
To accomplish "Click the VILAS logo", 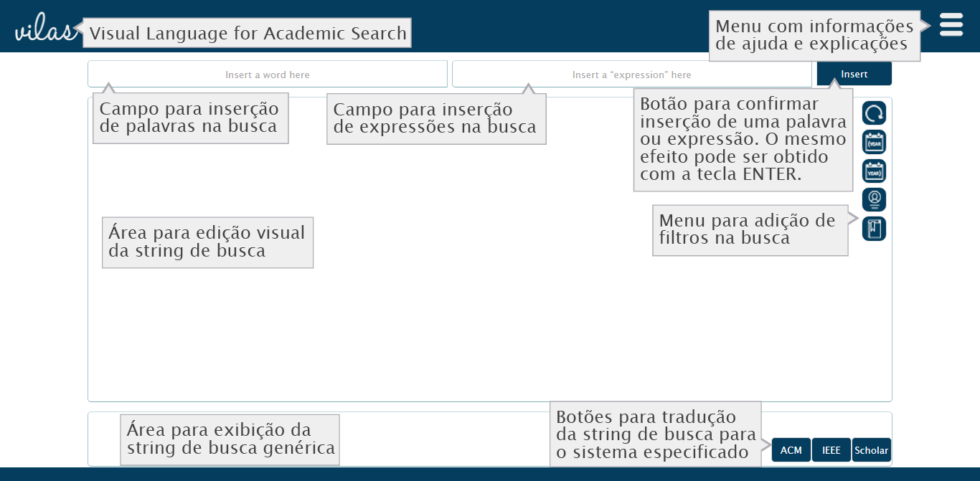I will pos(43,27).
